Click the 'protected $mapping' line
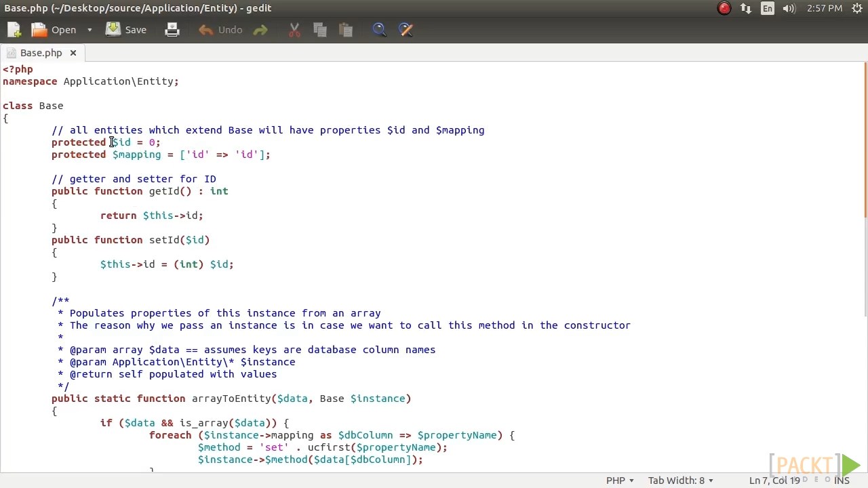The image size is (868, 488). 161,155
